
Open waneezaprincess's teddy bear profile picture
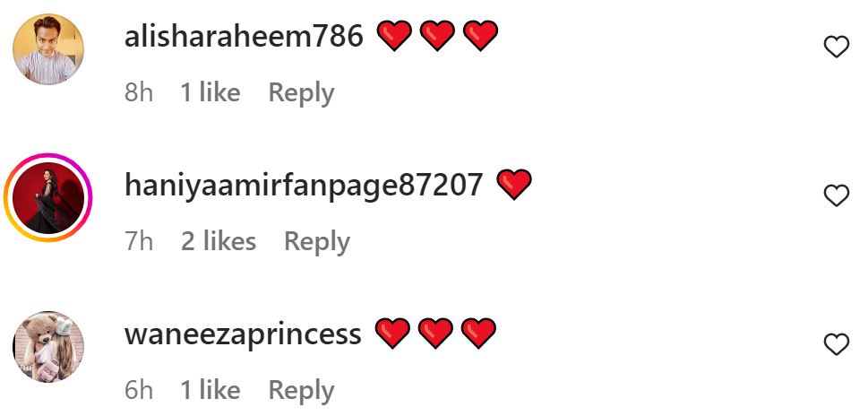tap(48, 346)
